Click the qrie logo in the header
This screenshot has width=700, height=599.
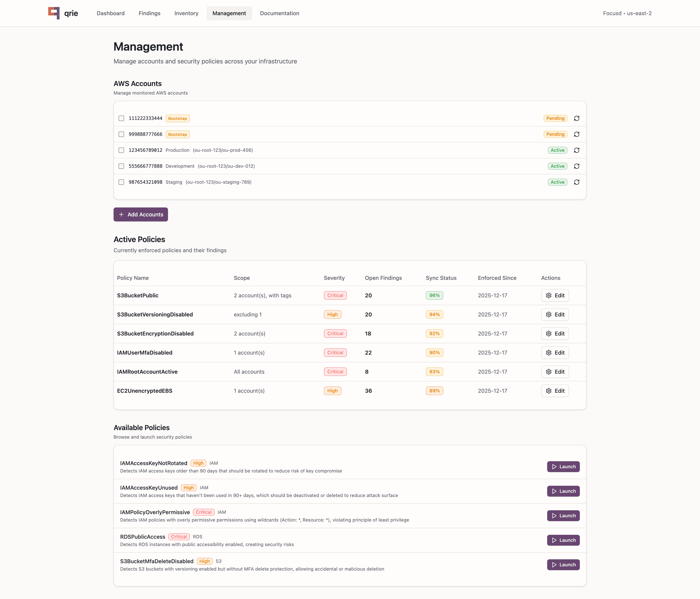point(63,13)
